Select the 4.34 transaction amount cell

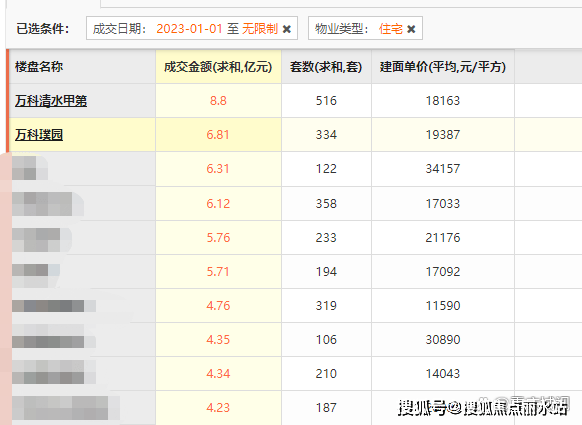218,373
